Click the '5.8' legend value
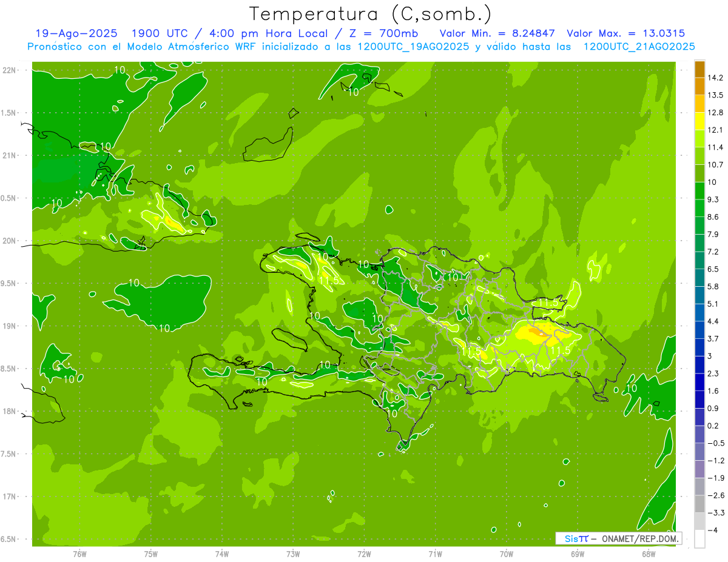 pyautogui.click(x=713, y=286)
